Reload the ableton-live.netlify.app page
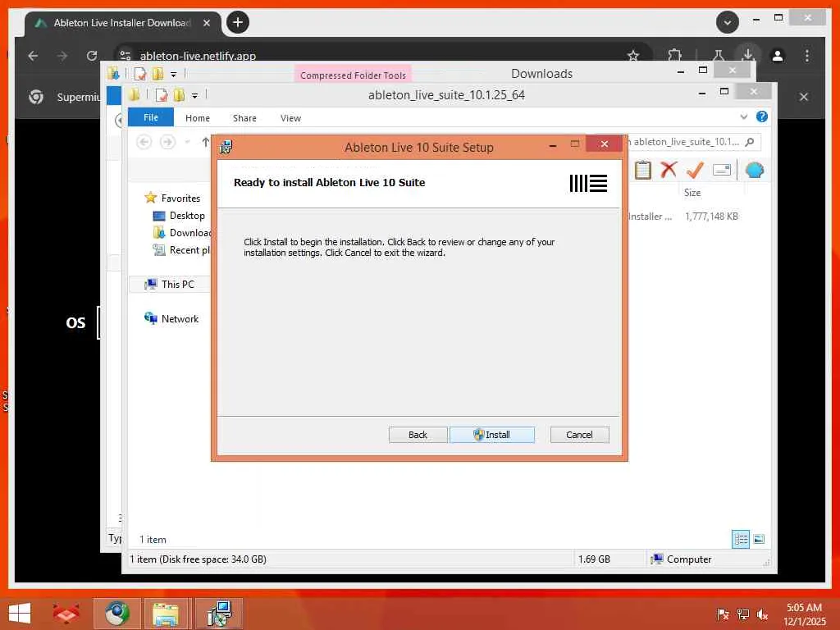Screen dimensions: 840x630 point(92,56)
